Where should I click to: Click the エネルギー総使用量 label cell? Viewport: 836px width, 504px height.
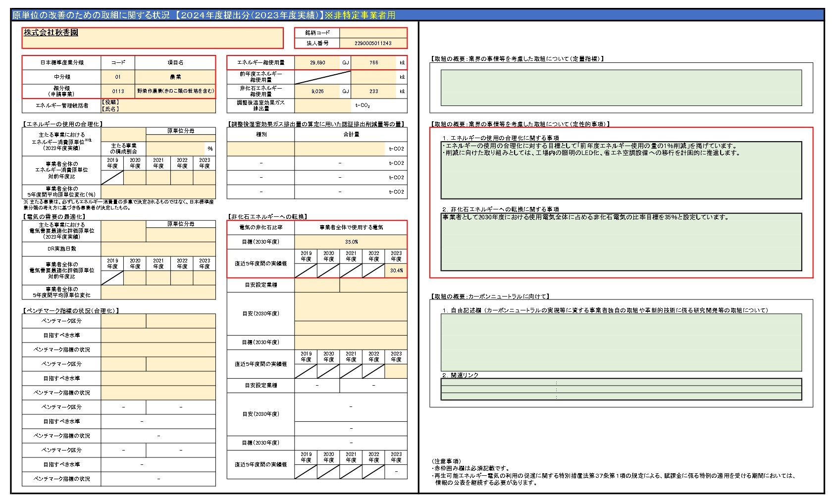pos(261,63)
